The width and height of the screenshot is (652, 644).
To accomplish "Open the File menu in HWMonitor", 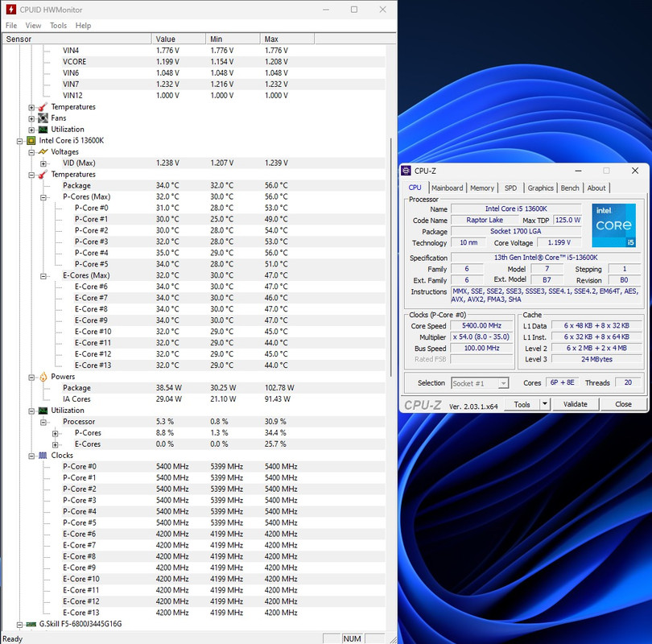I will [x=11, y=26].
